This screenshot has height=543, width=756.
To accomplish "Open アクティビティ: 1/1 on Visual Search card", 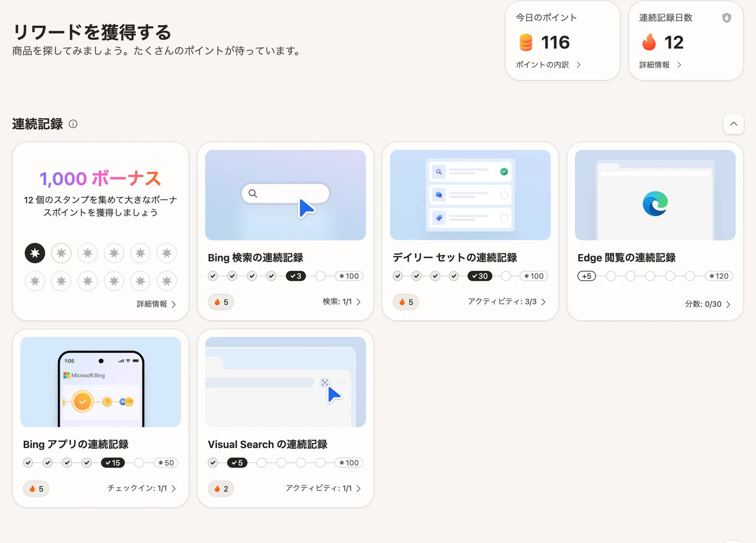I will [x=323, y=488].
